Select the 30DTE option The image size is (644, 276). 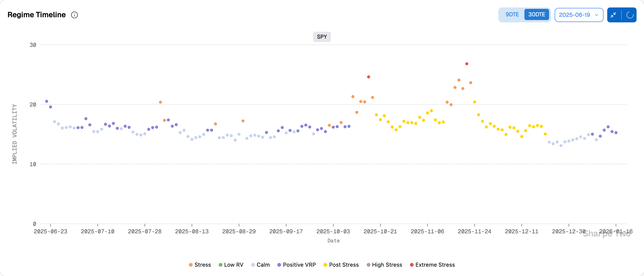click(x=537, y=14)
